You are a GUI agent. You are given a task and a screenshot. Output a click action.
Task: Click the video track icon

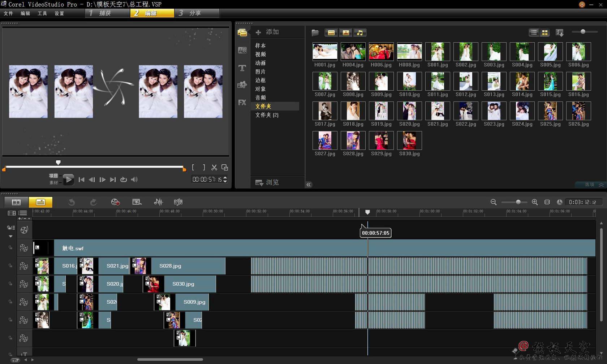24,230
